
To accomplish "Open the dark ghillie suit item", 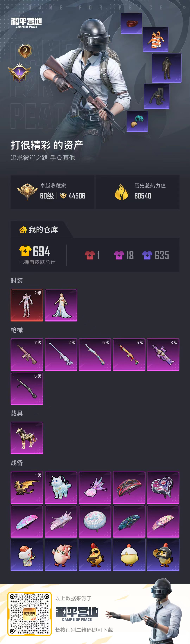I will tap(166, 68).
